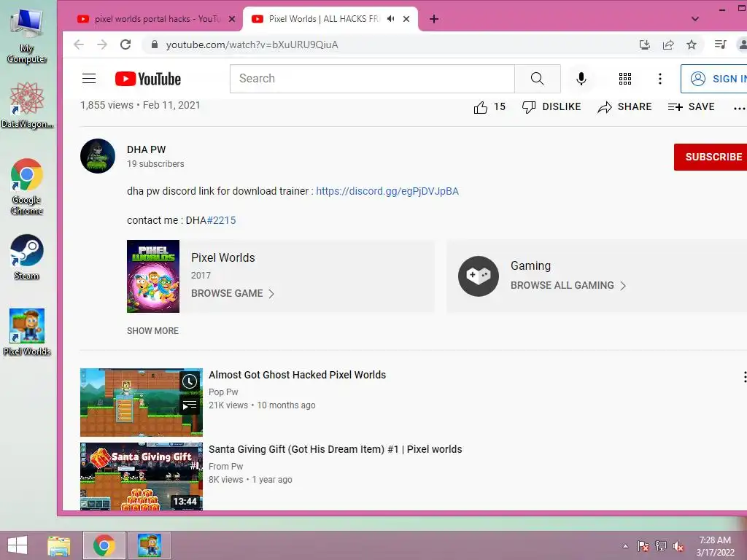Open a new Chrome tab

click(434, 19)
